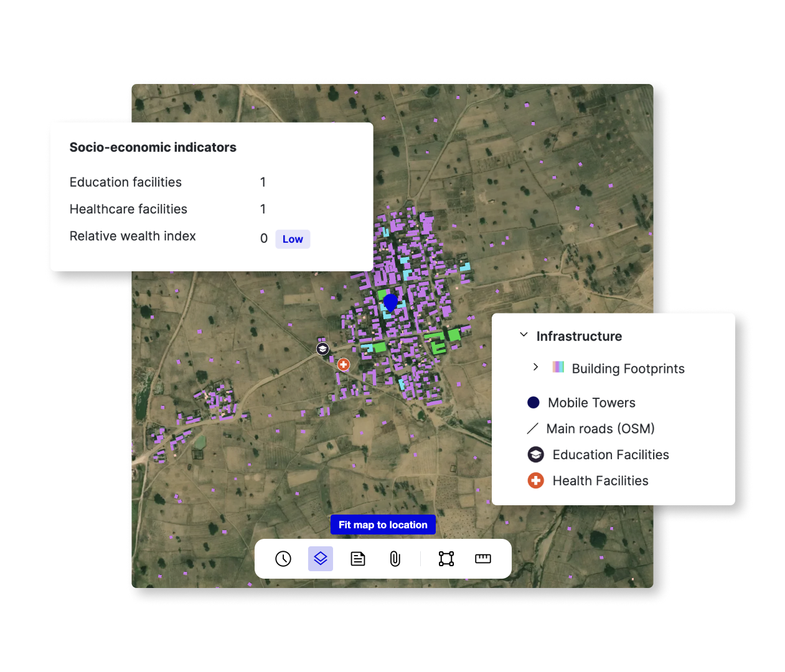
Task: Toggle the Mobile Towers layer
Action: pos(591,403)
